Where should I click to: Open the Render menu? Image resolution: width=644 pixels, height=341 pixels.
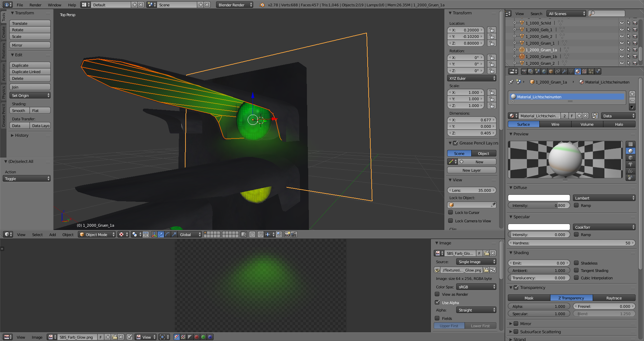35,5
